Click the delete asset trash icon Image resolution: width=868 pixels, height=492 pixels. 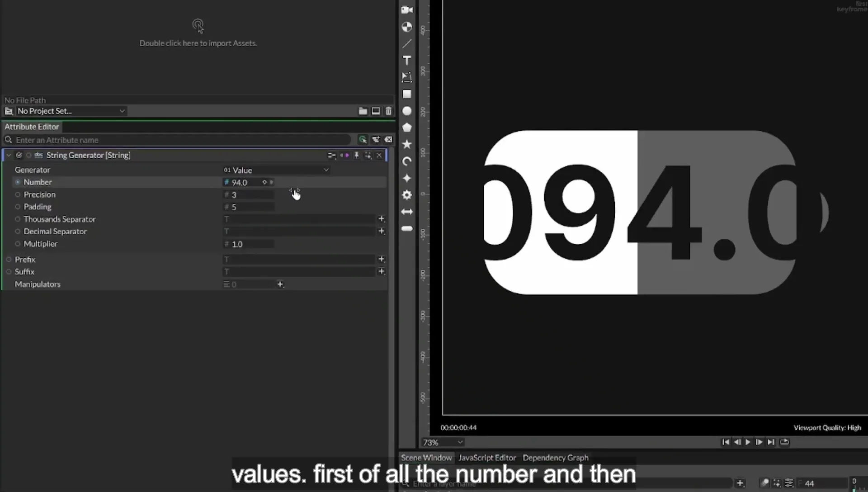388,111
